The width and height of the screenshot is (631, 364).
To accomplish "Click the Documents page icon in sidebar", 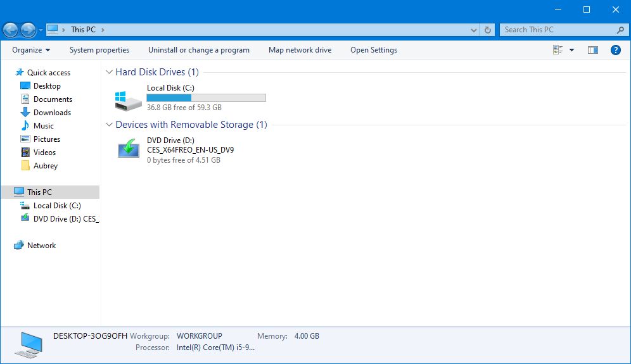I will [x=25, y=99].
